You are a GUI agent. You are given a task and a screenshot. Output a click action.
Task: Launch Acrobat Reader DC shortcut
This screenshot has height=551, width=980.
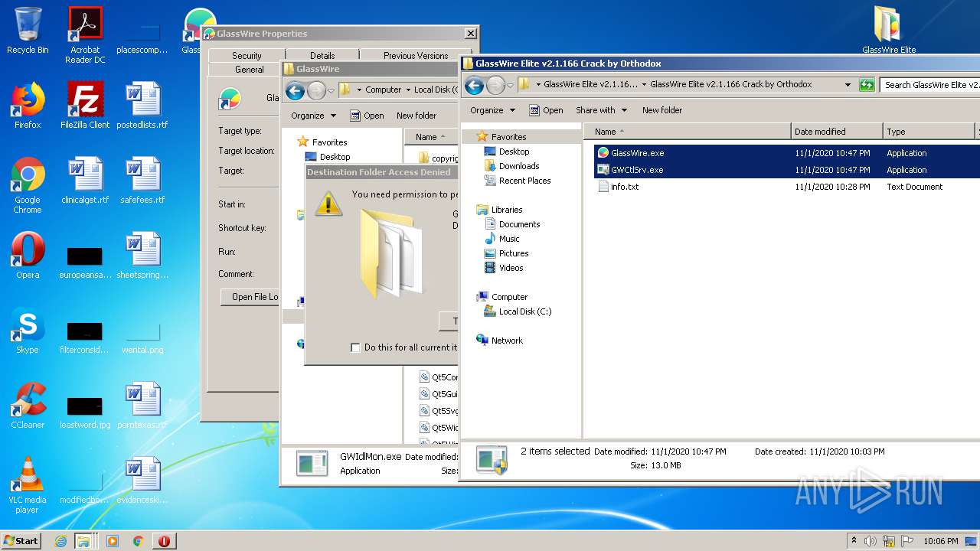coord(85,34)
